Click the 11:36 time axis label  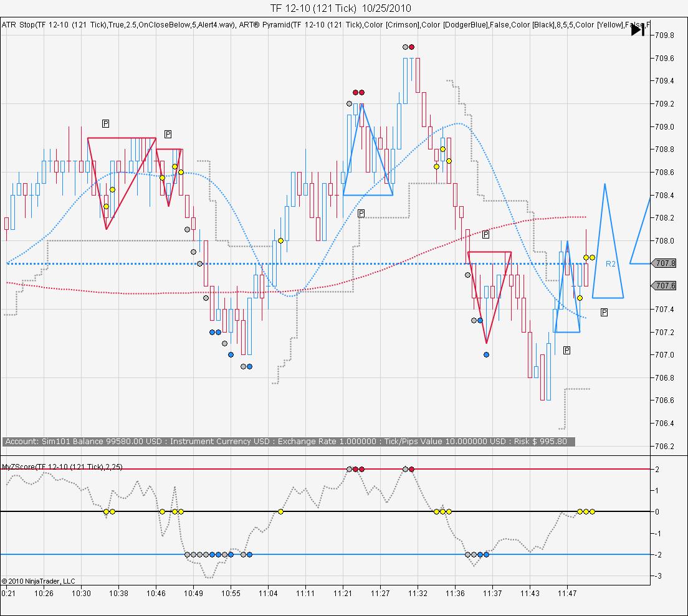click(455, 593)
